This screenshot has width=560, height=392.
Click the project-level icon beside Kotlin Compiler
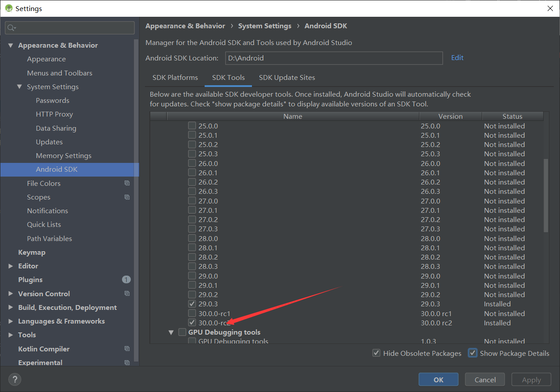(127, 349)
